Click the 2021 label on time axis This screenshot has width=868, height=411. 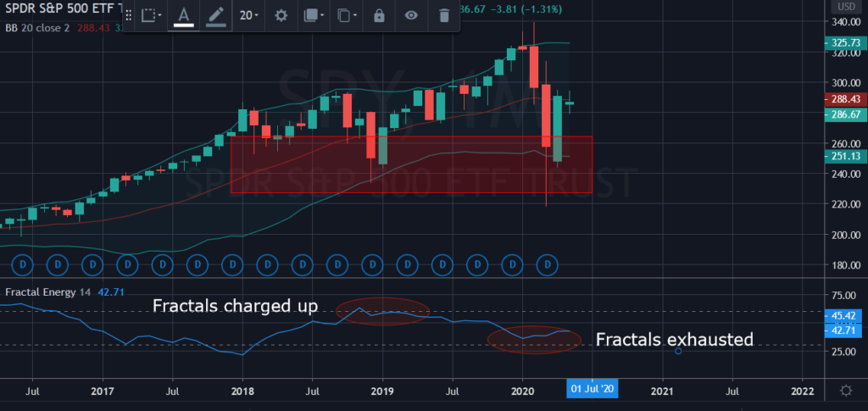663,392
